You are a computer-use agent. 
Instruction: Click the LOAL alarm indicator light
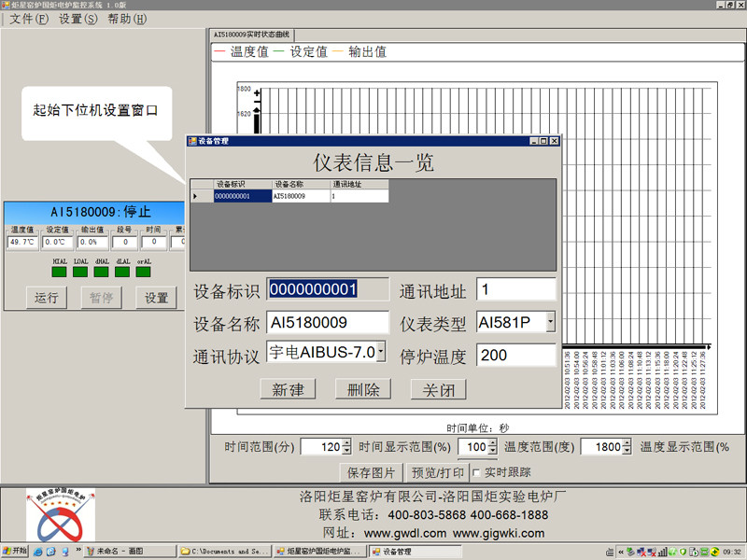[80, 272]
